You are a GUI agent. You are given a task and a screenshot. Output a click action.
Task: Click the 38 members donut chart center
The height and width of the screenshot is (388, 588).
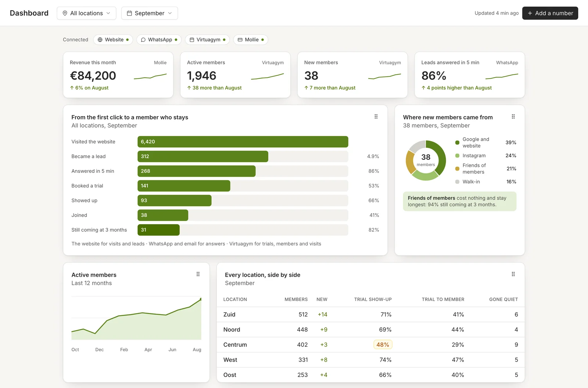click(x=426, y=160)
